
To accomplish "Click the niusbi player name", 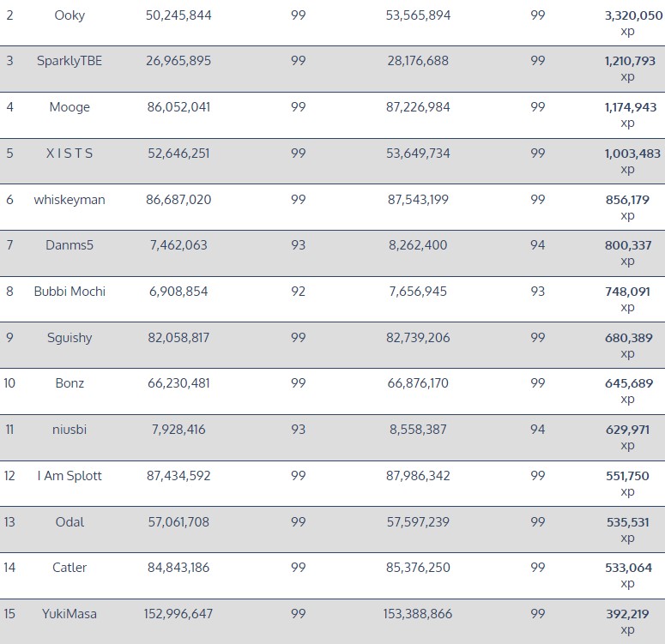I will point(70,430).
